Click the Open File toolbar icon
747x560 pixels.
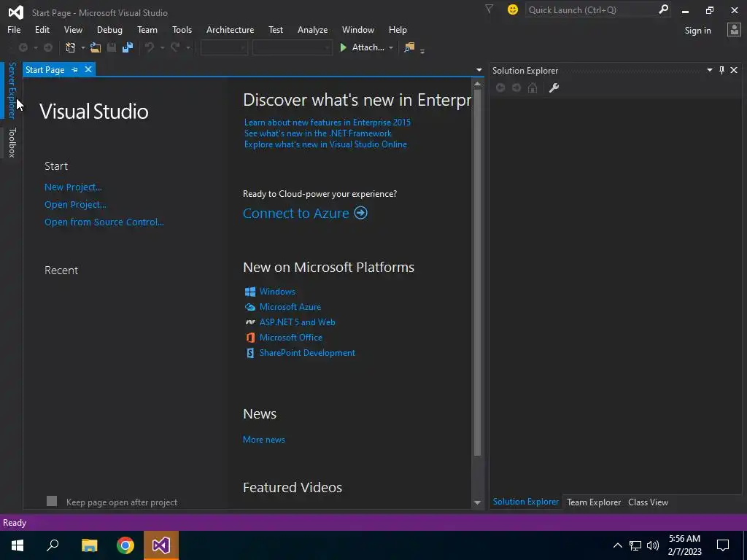(x=96, y=47)
